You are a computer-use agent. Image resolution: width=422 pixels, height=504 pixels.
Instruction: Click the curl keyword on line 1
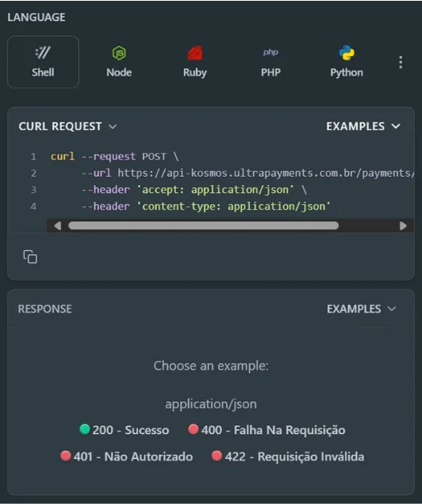coord(63,156)
